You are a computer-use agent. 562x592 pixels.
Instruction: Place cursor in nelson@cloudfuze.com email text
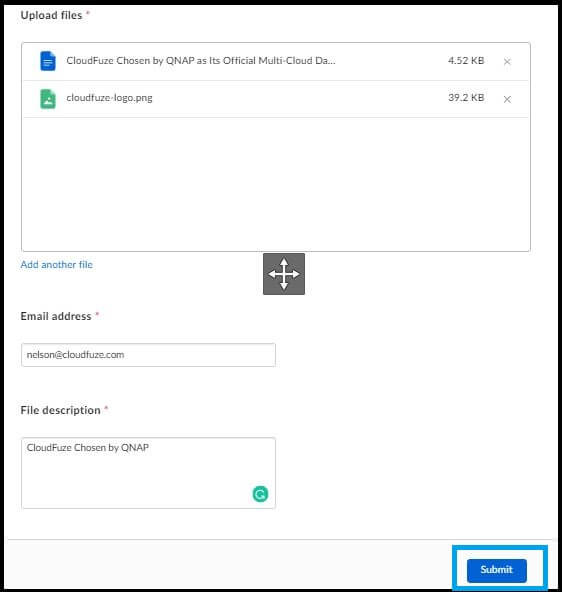click(75, 355)
